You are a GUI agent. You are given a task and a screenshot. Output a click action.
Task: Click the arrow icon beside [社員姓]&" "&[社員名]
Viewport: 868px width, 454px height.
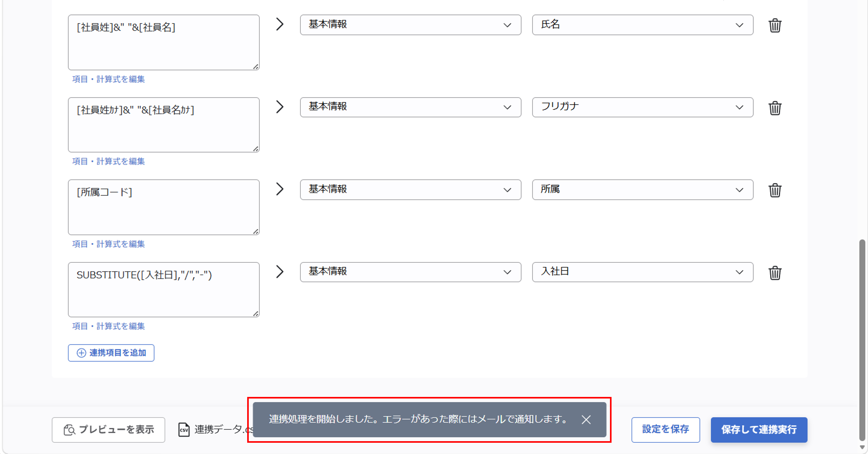[280, 24]
